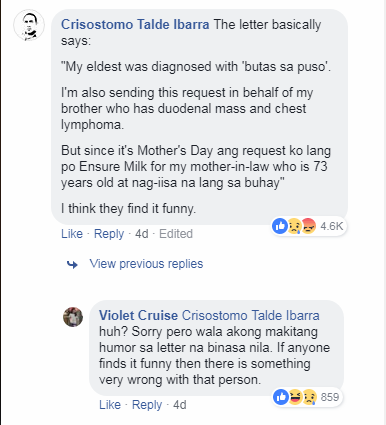386x425 pixels.
Task: Open Crisostomo Talde Ibarra's profile picture
Action: (x=29, y=25)
